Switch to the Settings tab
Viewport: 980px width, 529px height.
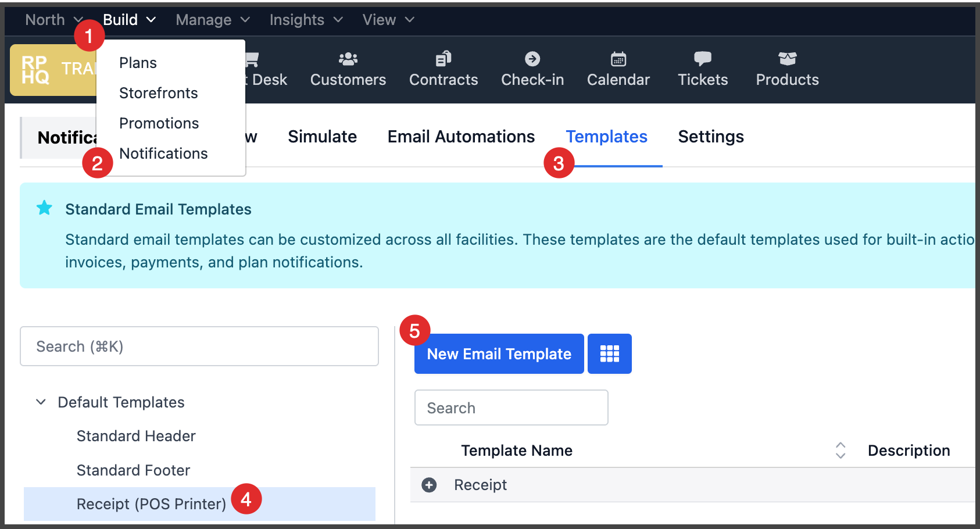click(x=710, y=137)
